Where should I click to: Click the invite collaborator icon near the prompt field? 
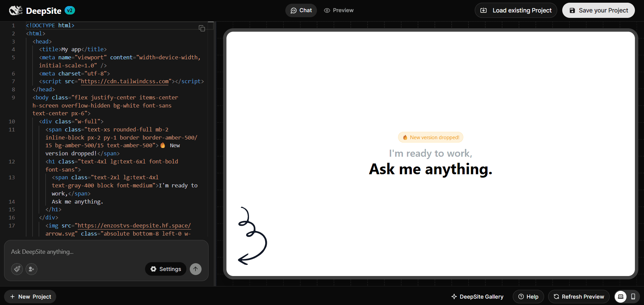31,269
